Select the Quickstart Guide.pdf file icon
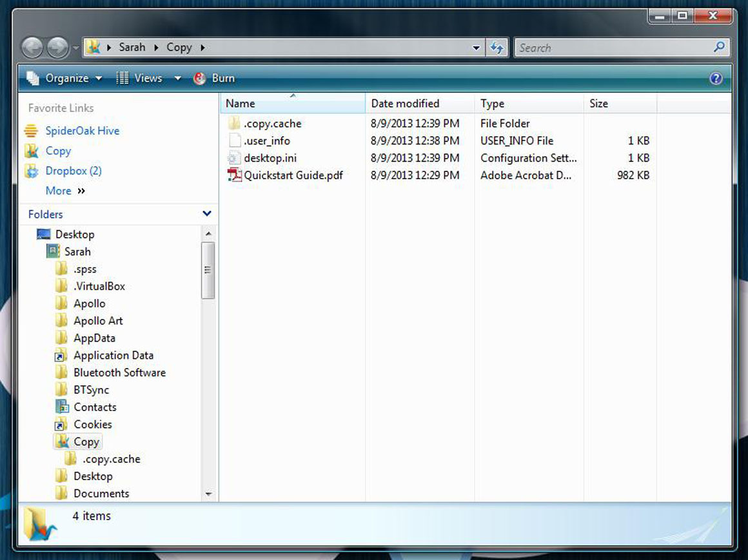 235,175
